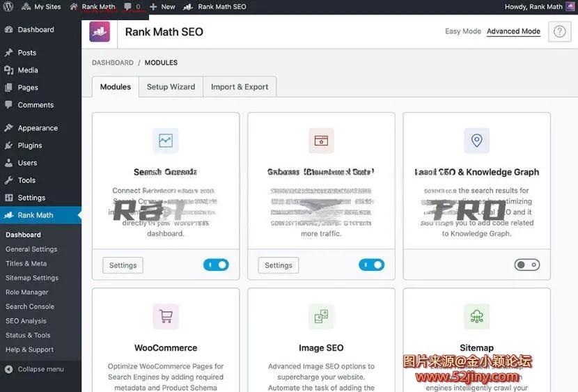Click the Image SEO module icon
The width and height of the screenshot is (578, 392).
(x=321, y=316)
